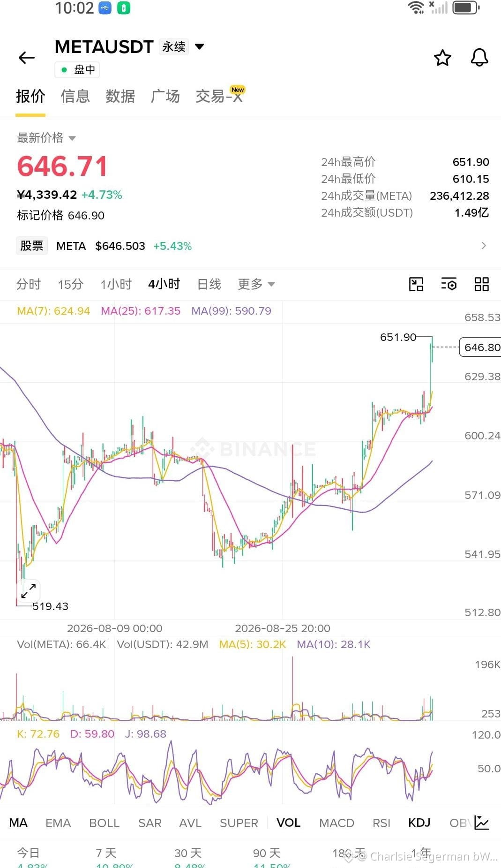
Task: Open indicator chart icon beside OBV
Action: pos(482,823)
